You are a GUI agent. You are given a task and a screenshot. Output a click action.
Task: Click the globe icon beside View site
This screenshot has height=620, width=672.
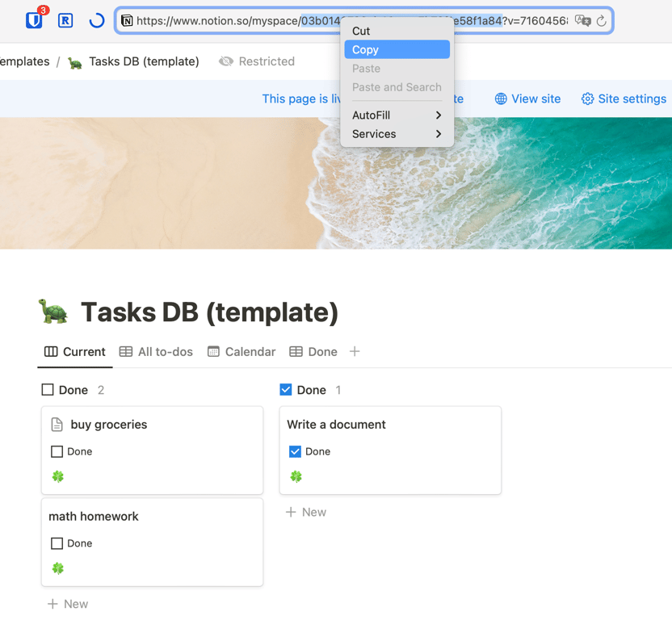[501, 99]
